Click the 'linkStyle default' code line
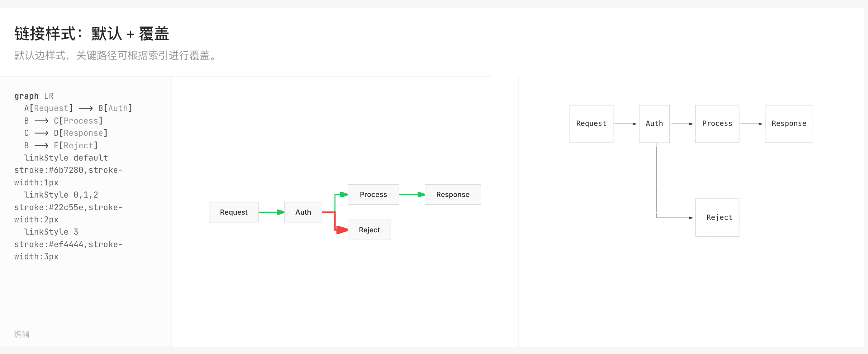Image resolution: width=868 pixels, height=354 pixels. (66, 158)
